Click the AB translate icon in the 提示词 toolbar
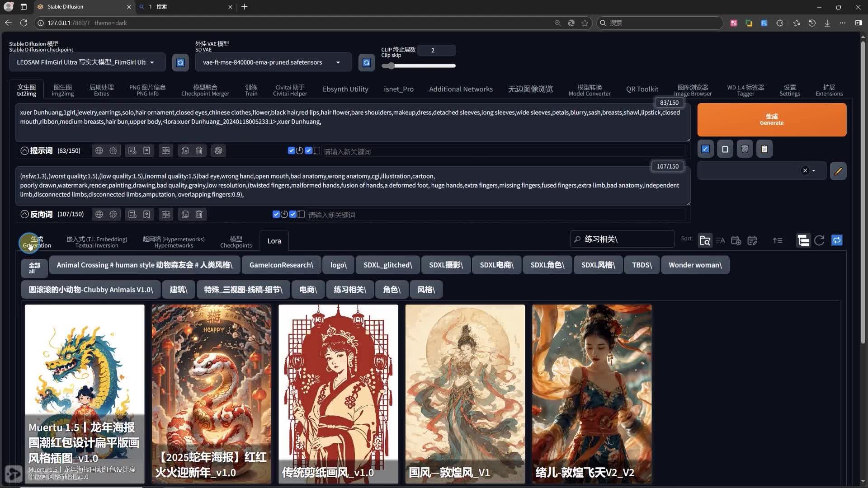868x488 pixels. click(166, 150)
